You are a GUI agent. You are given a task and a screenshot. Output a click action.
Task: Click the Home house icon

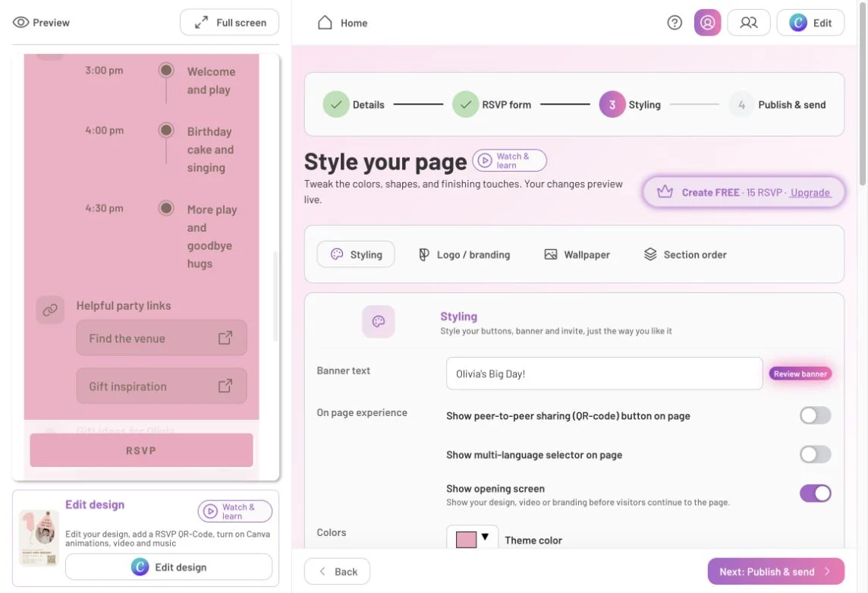pyautogui.click(x=325, y=23)
